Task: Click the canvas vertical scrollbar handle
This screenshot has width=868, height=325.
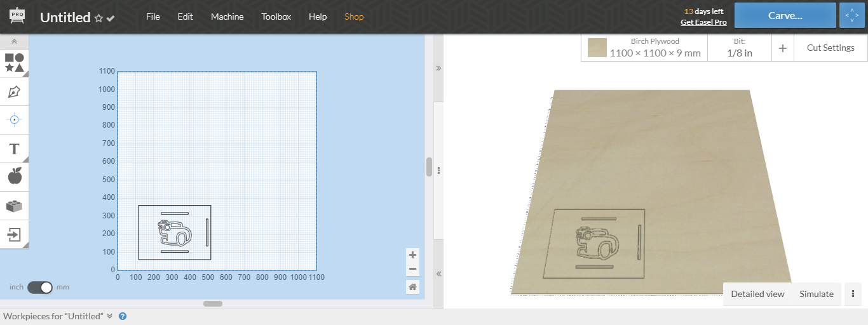Action: tap(429, 167)
